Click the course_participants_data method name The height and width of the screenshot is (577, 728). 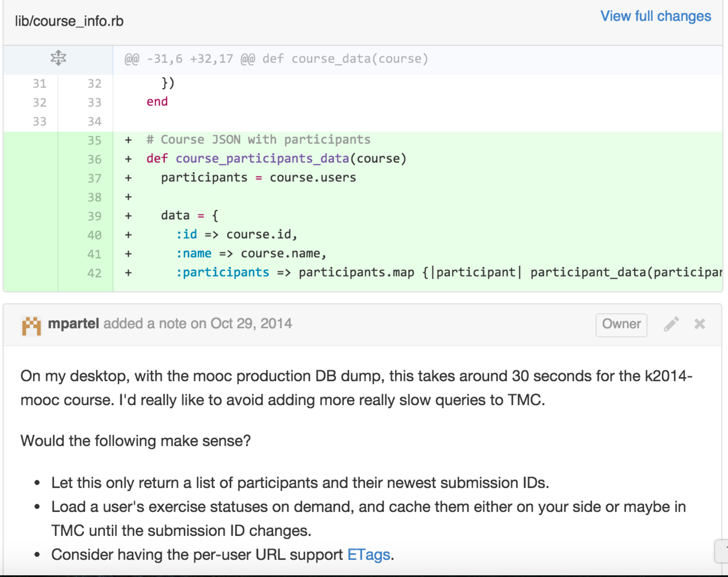coord(262,159)
